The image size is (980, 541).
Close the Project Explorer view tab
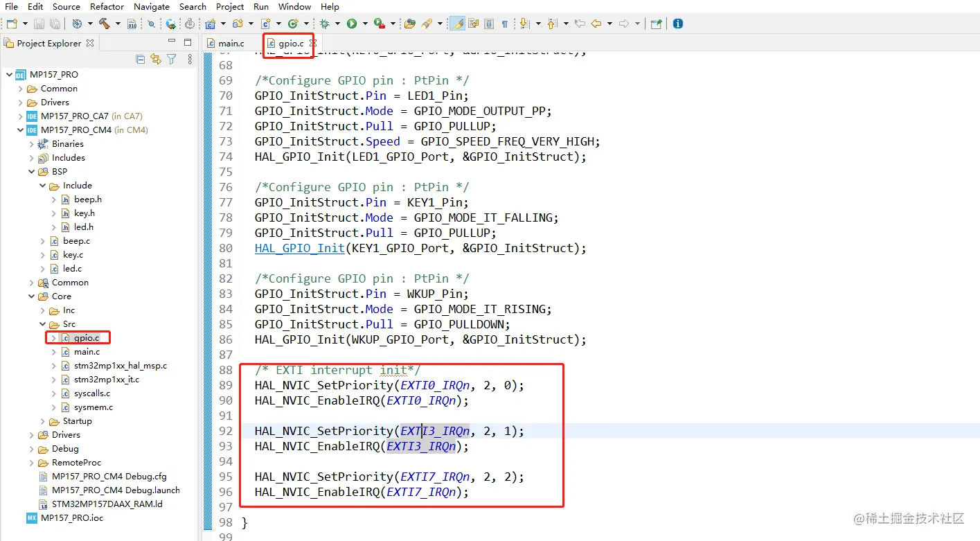(x=90, y=43)
